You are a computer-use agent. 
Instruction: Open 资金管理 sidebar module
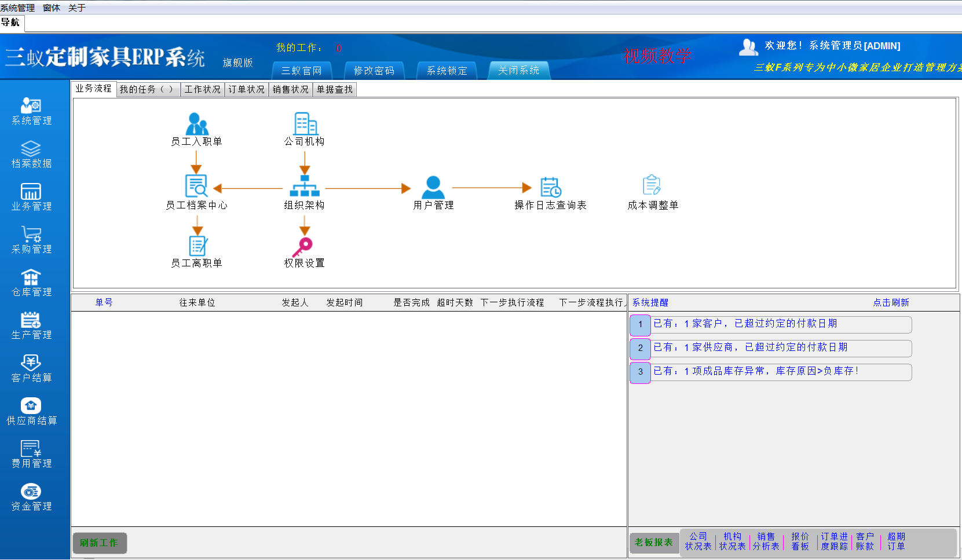pyautogui.click(x=31, y=497)
